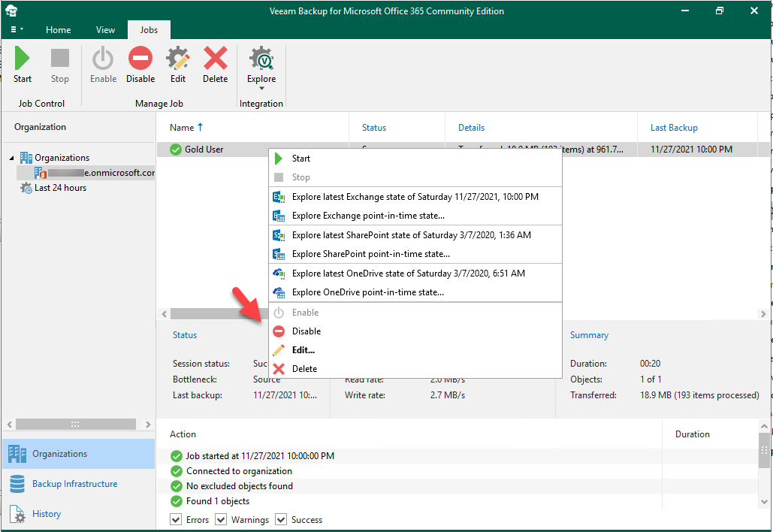Click the Connected to organization log entry
The width and height of the screenshot is (773, 532).
point(239,471)
